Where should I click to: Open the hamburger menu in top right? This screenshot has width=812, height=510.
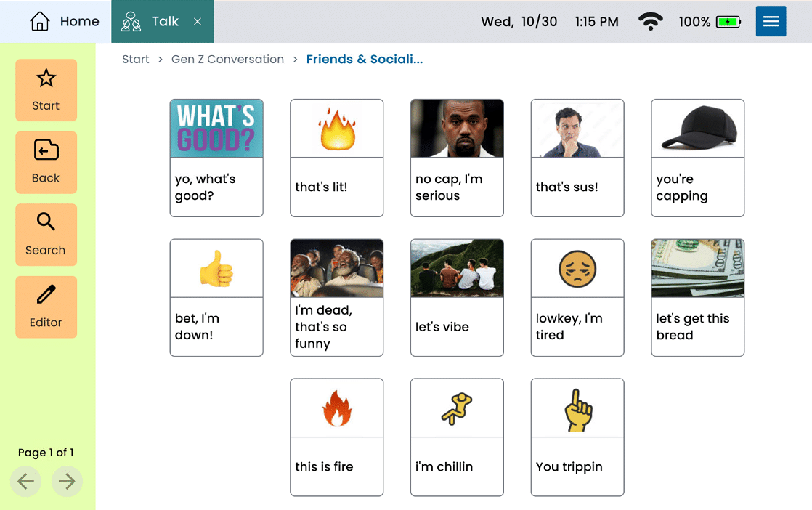click(x=771, y=22)
